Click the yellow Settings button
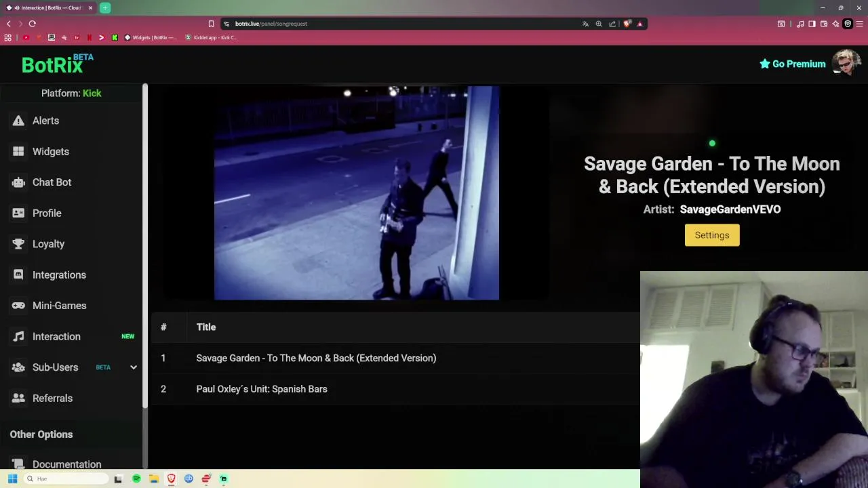868x488 pixels. 712,235
